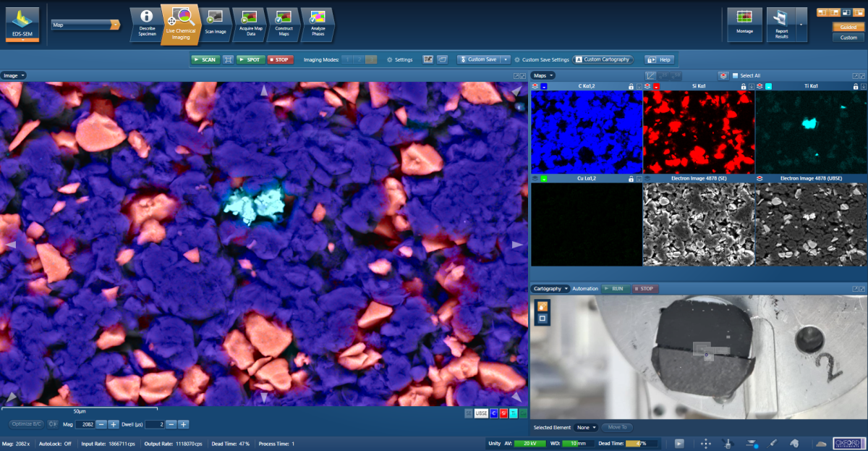The image size is (868, 451).
Task: Click the Help button
Action: pyautogui.click(x=660, y=60)
